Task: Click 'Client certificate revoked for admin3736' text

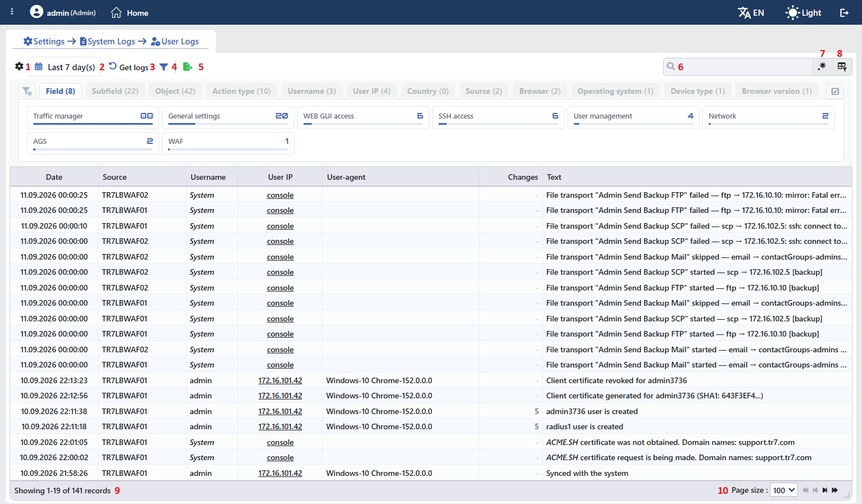Action: pyautogui.click(x=616, y=380)
